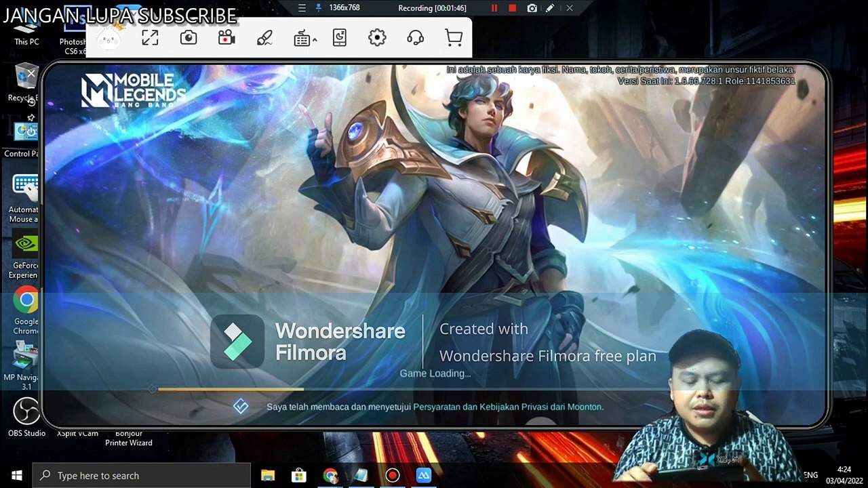Open the recorder bar hamburger menu
This screenshot has height=488, width=868.
[x=302, y=8]
